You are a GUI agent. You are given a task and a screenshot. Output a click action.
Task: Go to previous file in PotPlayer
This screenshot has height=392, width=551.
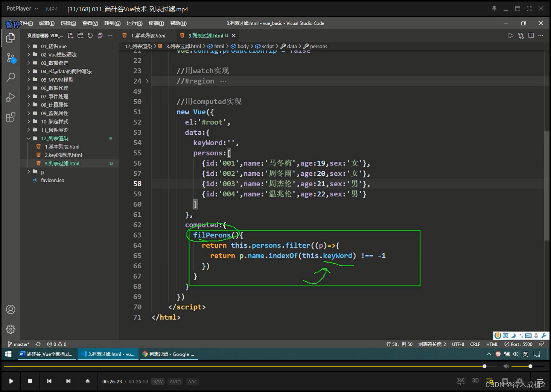pos(49,381)
